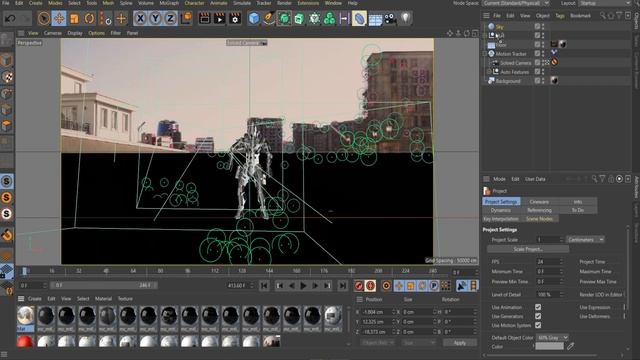Open the spline pen tool
This screenshot has height=360, width=640.
(269, 18)
